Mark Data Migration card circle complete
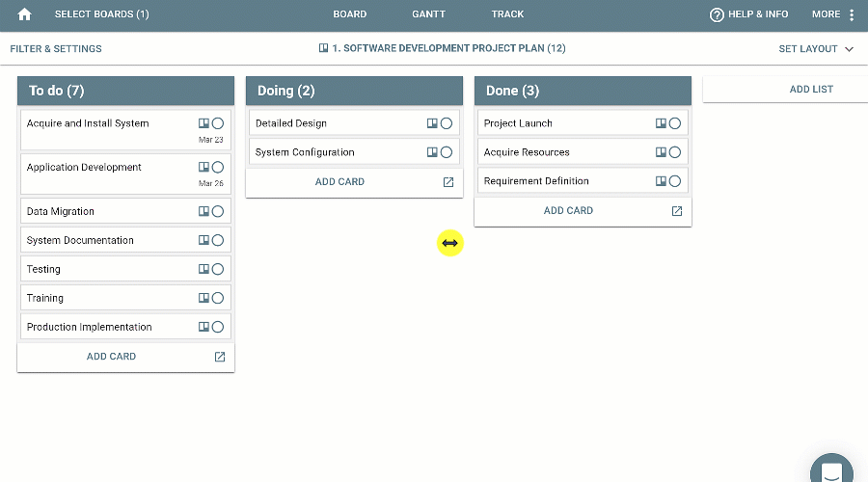The width and height of the screenshot is (868, 482). [x=218, y=211]
